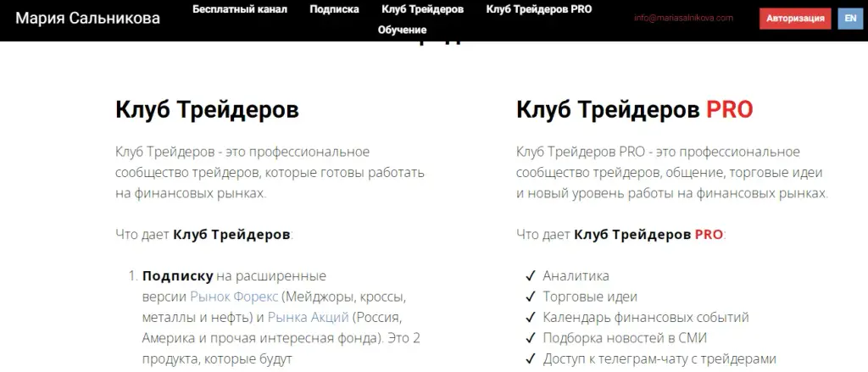
Task: Go to Обучение menu item
Action: click(x=402, y=30)
